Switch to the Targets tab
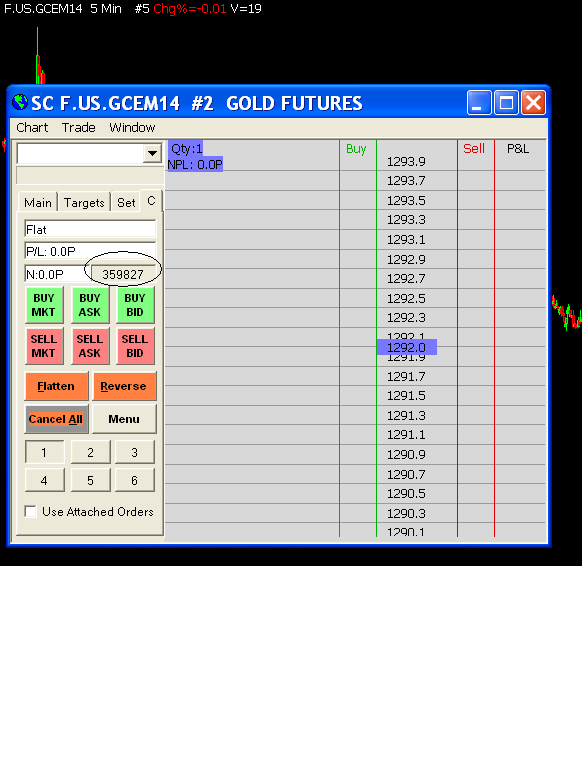The height and width of the screenshot is (762, 582). (84, 202)
